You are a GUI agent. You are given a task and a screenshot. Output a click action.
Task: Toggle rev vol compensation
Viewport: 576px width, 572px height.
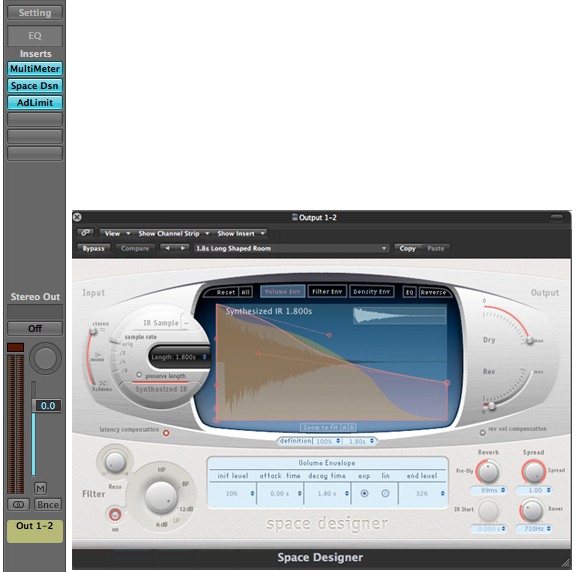pos(483,433)
